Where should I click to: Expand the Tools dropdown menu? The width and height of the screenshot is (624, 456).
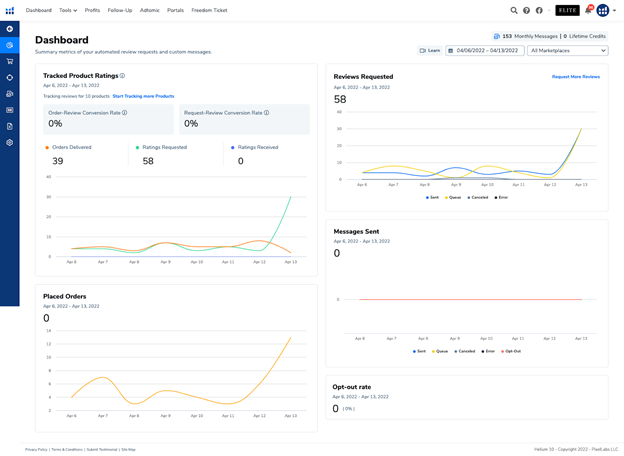(x=68, y=10)
